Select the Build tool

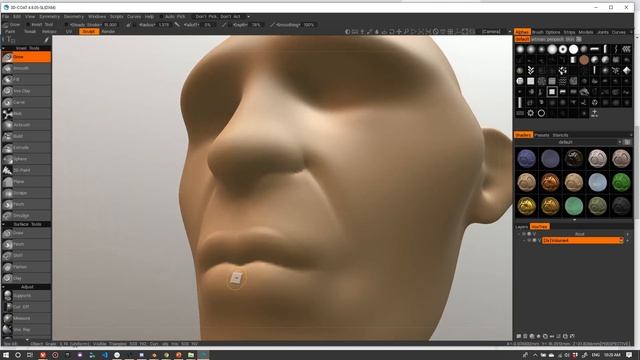point(26,136)
